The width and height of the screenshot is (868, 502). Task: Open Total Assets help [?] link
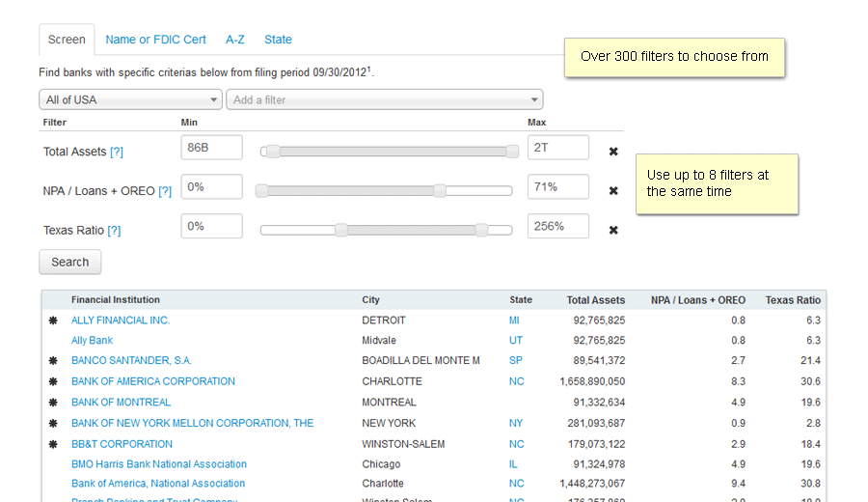(x=117, y=152)
